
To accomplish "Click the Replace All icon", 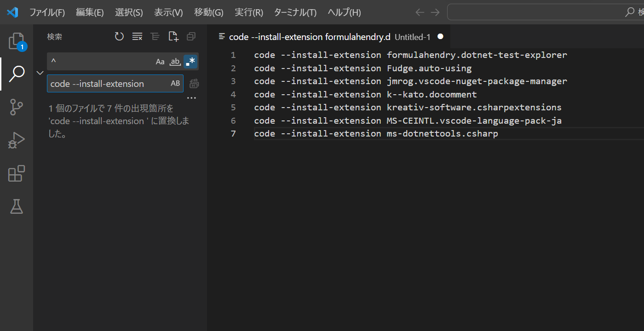I will pyautogui.click(x=194, y=83).
